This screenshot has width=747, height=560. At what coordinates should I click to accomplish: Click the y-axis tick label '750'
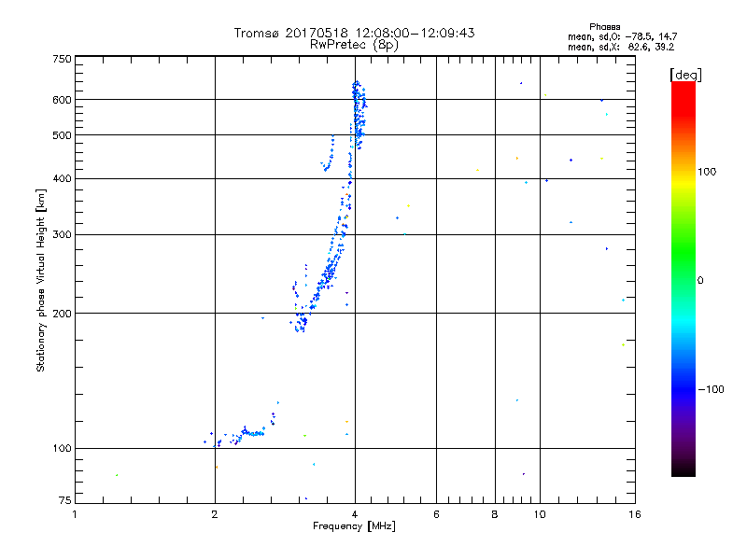[62, 59]
